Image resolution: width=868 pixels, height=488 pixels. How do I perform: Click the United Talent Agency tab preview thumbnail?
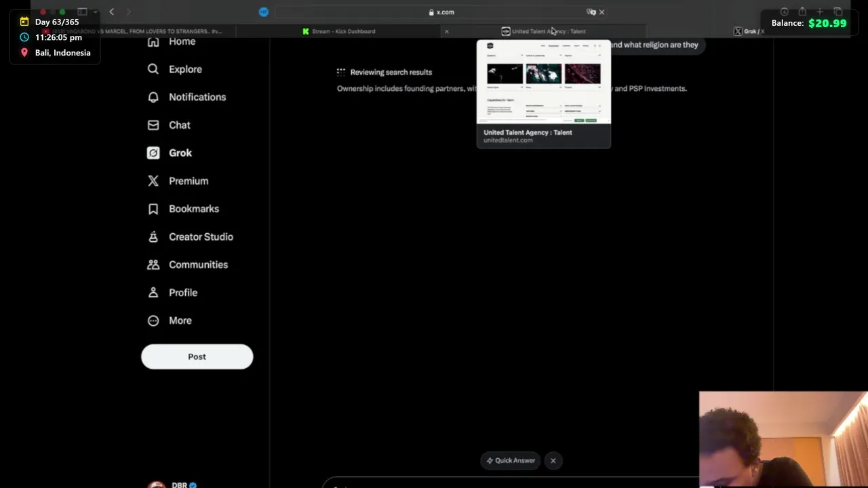(544, 82)
